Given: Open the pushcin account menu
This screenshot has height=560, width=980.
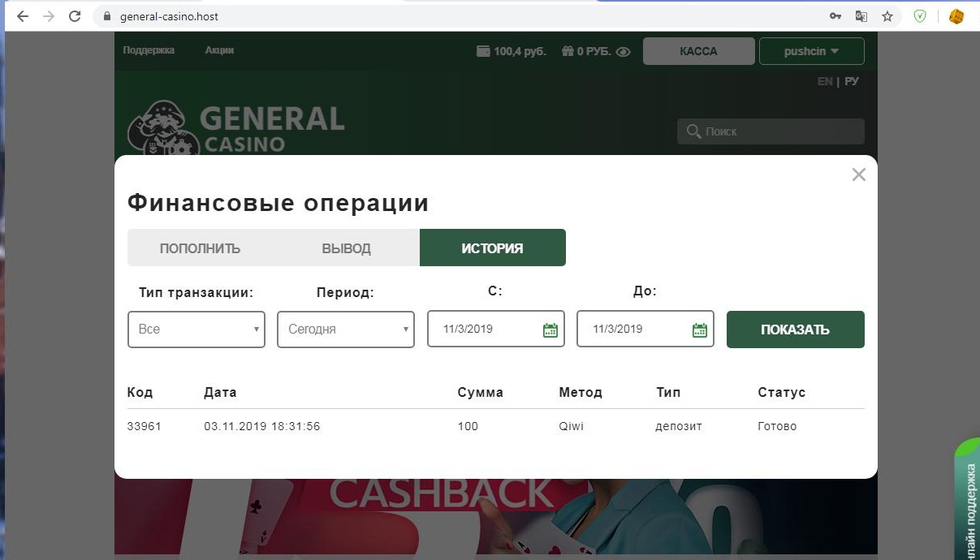Looking at the screenshot, I should 811,51.
